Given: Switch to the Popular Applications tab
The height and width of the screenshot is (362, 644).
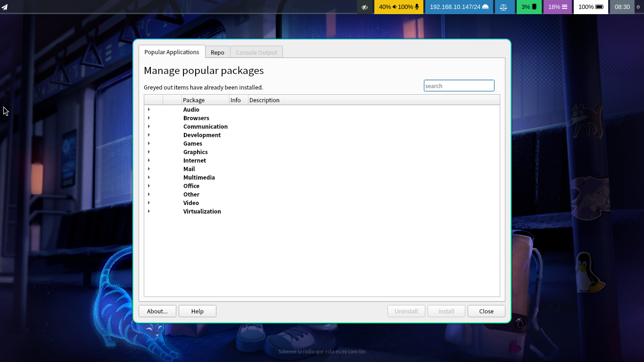Looking at the screenshot, I should point(172,52).
